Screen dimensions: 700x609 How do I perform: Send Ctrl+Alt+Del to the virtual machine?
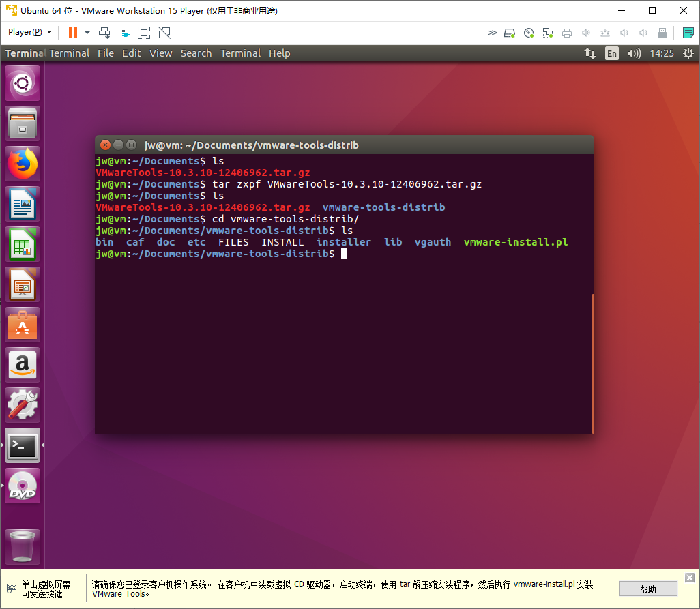point(104,33)
